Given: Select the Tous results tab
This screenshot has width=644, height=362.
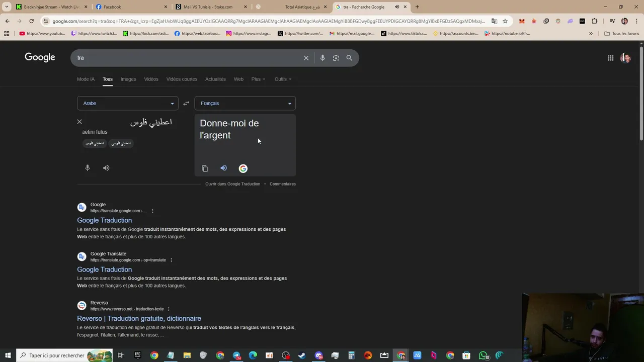Looking at the screenshot, I should pos(108,79).
